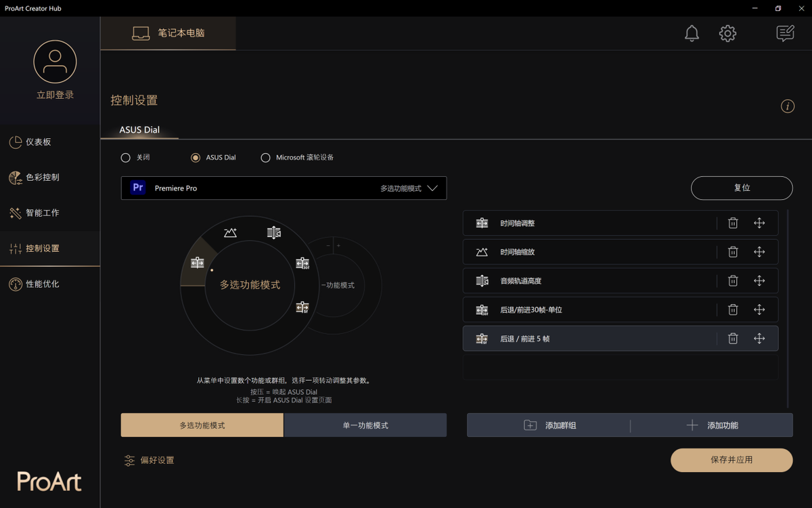Open settings gear icon in header

[727, 33]
